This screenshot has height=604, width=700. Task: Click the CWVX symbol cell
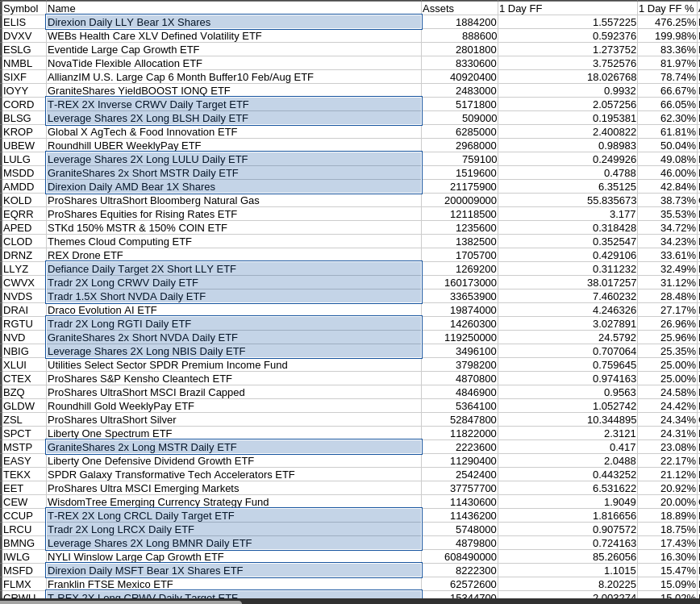coord(23,283)
